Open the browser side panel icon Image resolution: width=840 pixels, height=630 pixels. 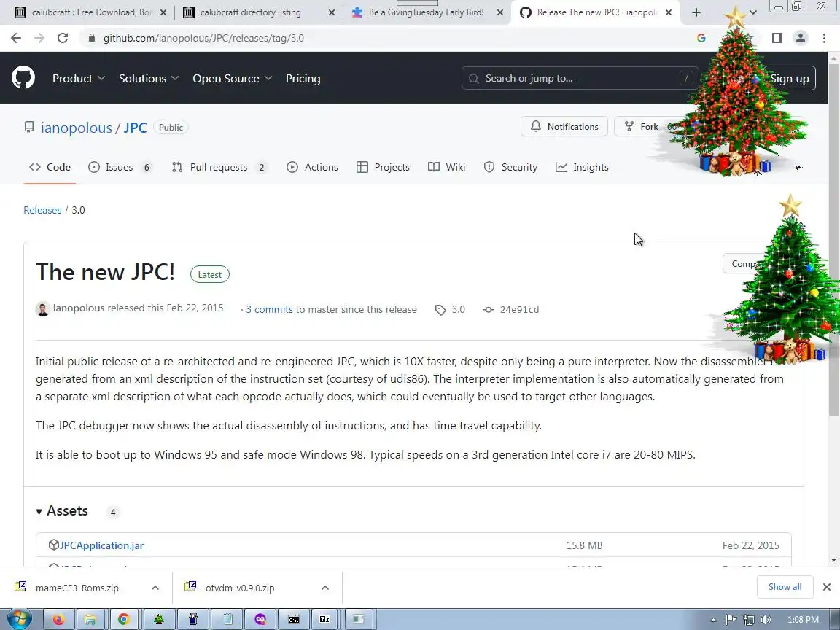coord(777,38)
